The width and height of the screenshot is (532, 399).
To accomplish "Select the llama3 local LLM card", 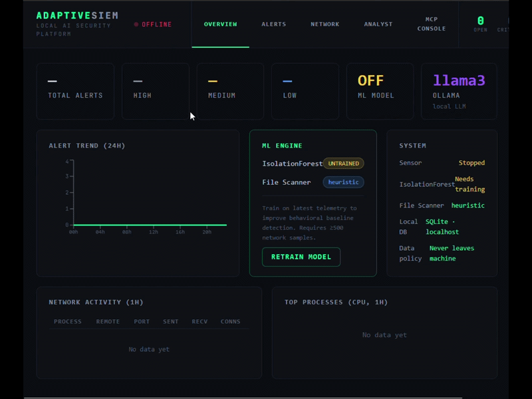I will pyautogui.click(x=459, y=90).
